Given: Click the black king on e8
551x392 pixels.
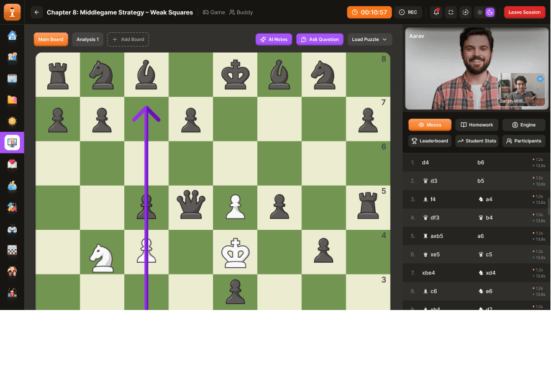Looking at the screenshot, I should [235, 74].
